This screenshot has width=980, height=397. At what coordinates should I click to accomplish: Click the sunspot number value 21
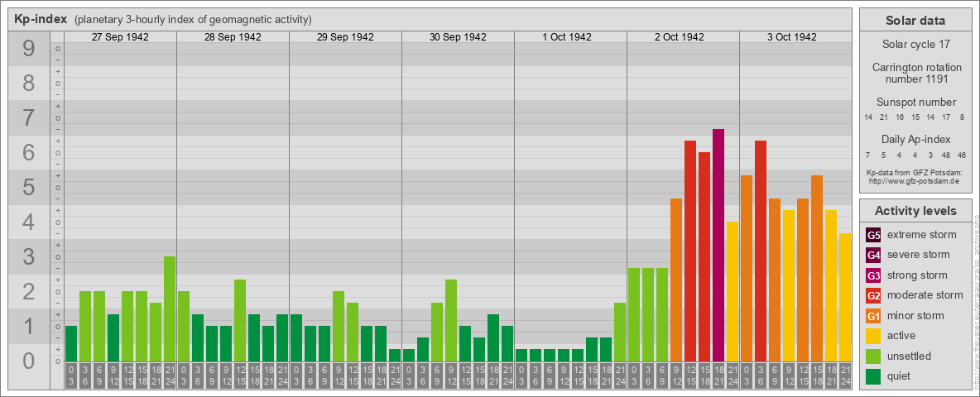[884, 117]
